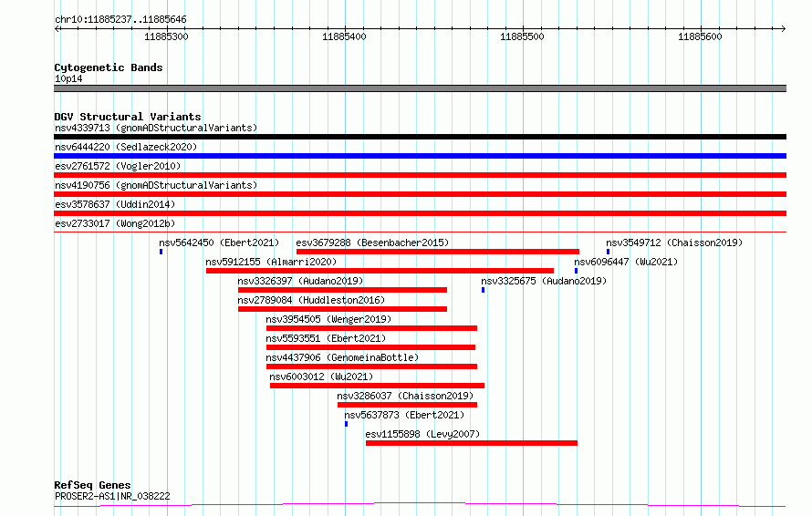Click the PROSER2-AS1|NR_038222 gene label

click(112, 496)
